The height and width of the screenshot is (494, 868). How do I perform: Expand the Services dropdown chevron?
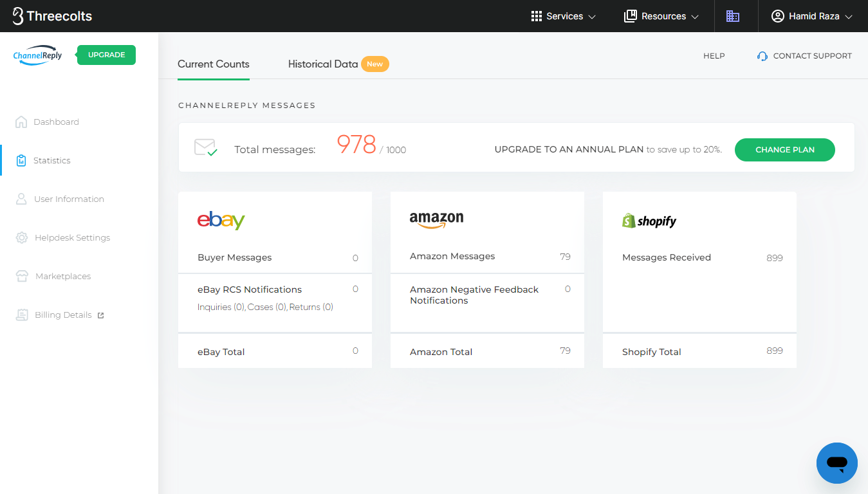coord(592,17)
